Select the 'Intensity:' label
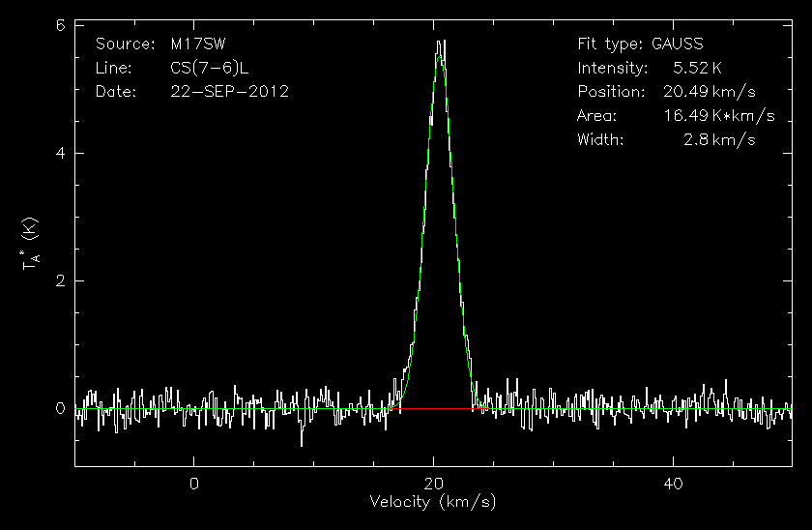The width and height of the screenshot is (812, 530). click(613, 69)
